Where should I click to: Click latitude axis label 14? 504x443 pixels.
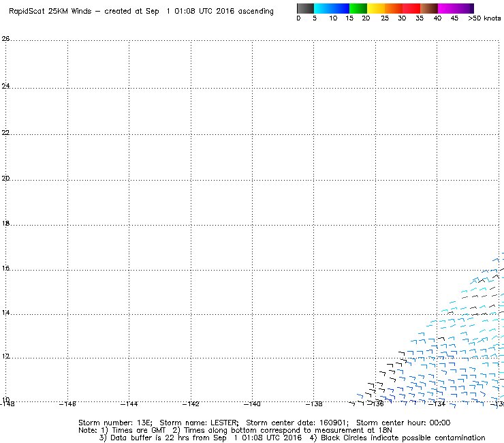[x=5, y=313]
